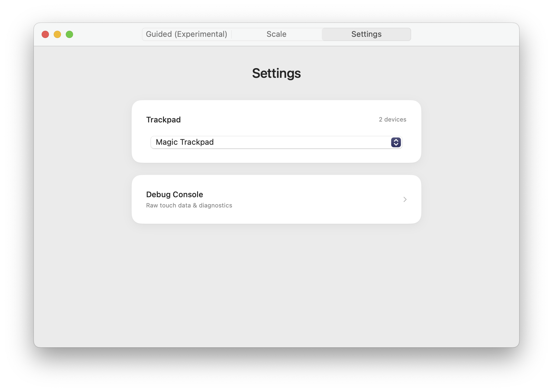Click the Trackpad section heading
Image resolution: width=553 pixels, height=392 pixels.
click(x=163, y=120)
